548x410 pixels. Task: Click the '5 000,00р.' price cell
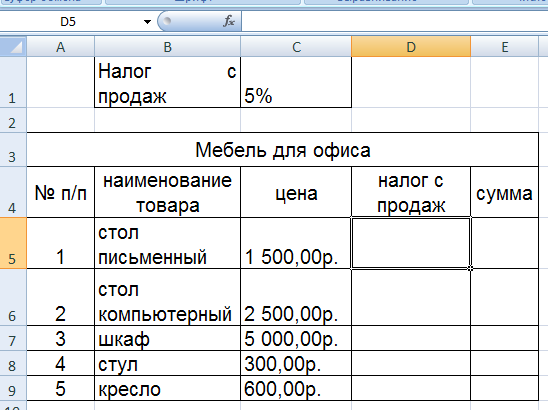coord(296,338)
